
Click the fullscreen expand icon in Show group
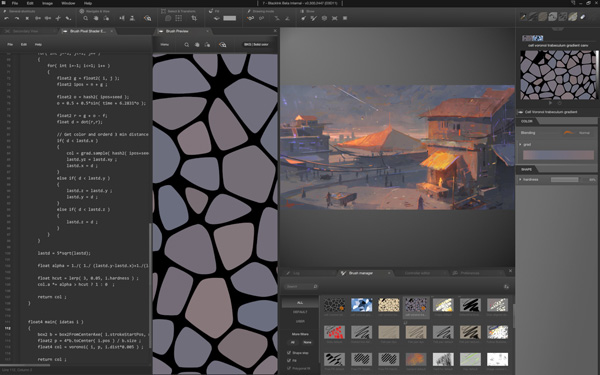tap(334, 18)
